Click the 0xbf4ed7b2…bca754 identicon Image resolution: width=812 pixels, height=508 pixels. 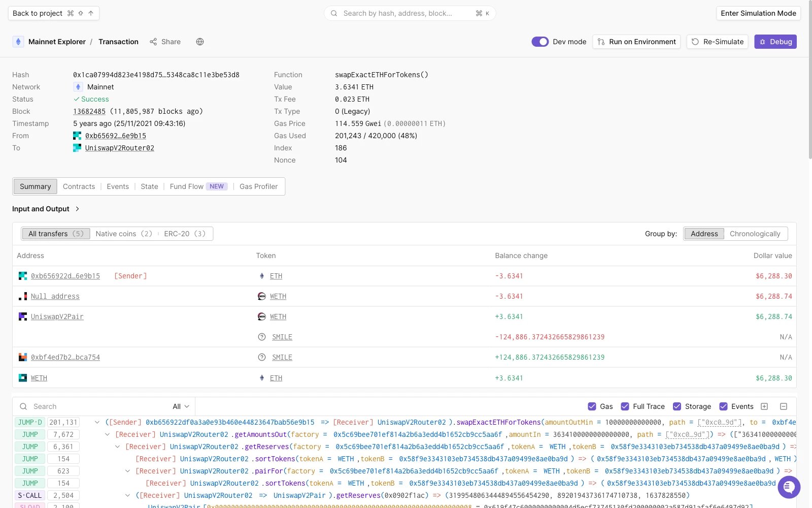tap(23, 357)
